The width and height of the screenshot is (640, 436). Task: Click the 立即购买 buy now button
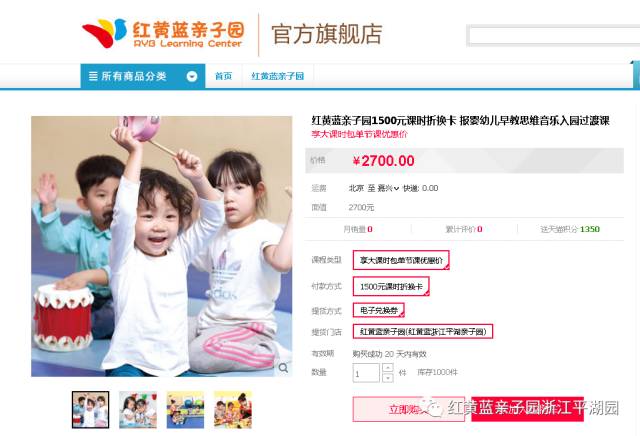tap(409, 409)
